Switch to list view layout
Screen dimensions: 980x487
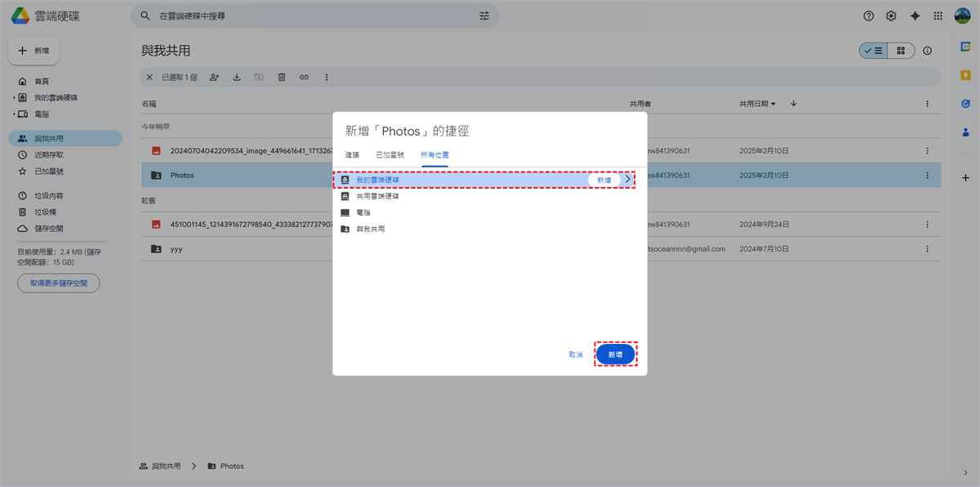click(x=873, y=51)
